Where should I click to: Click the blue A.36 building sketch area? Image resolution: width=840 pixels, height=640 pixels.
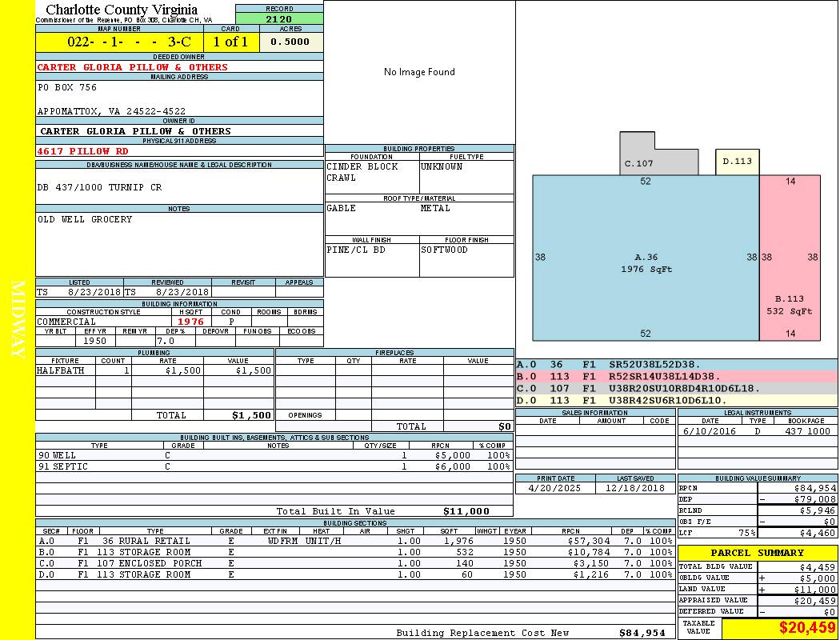[x=645, y=258]
